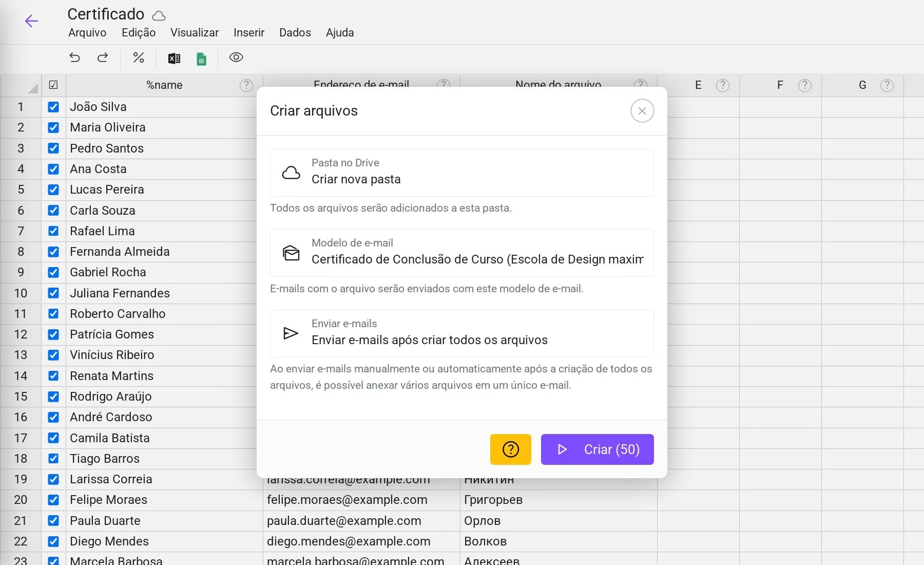Screen dimensions: 924x565
Task: Close the Criar arquivos dialog
Action: click(642, 111)
